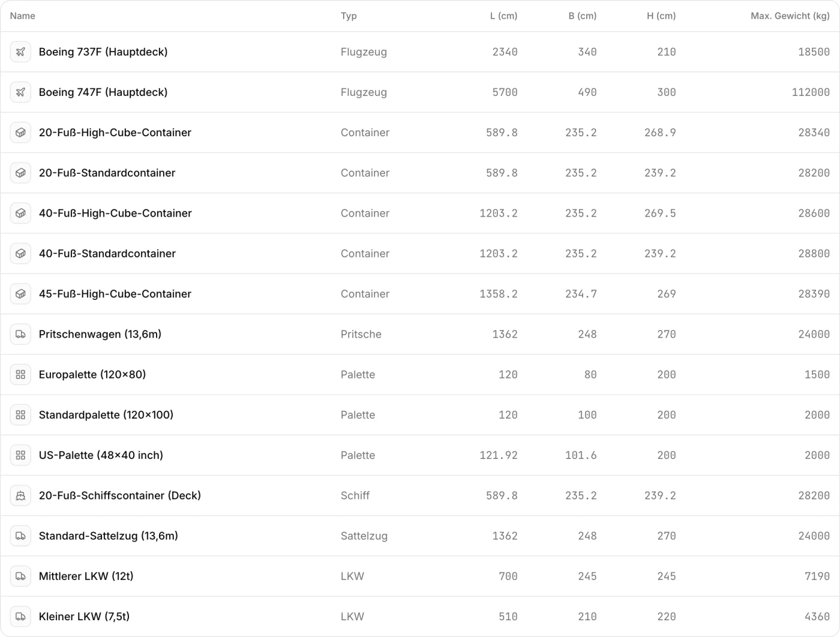Select the Standardpalette (120×100) entry
Screen dimensions: 840x637
(420, 415)
